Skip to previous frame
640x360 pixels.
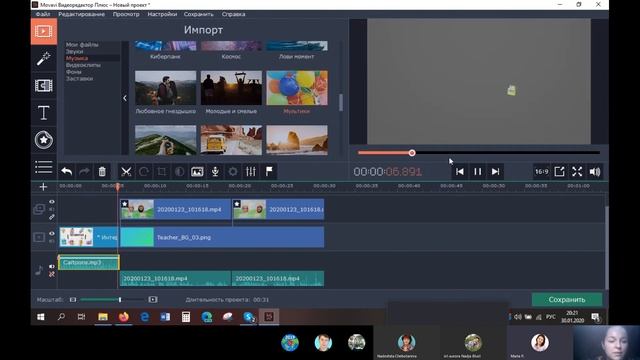(460, 171)
